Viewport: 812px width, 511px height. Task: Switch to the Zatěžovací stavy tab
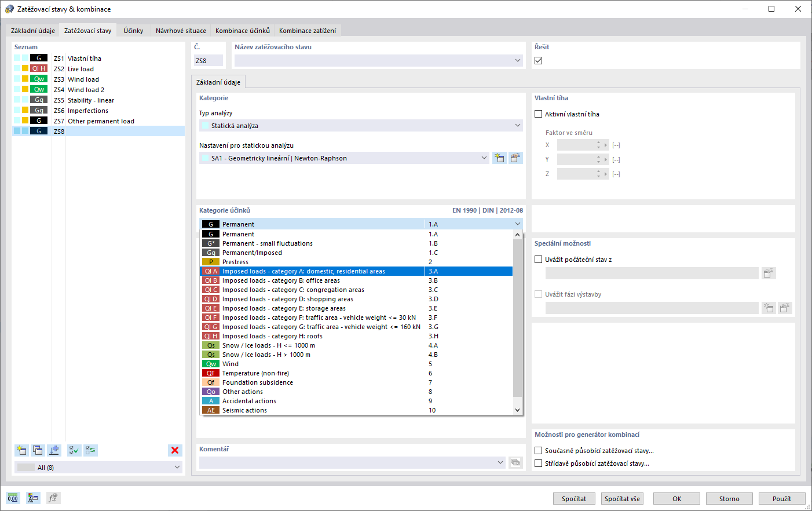(x=88, y=31)
